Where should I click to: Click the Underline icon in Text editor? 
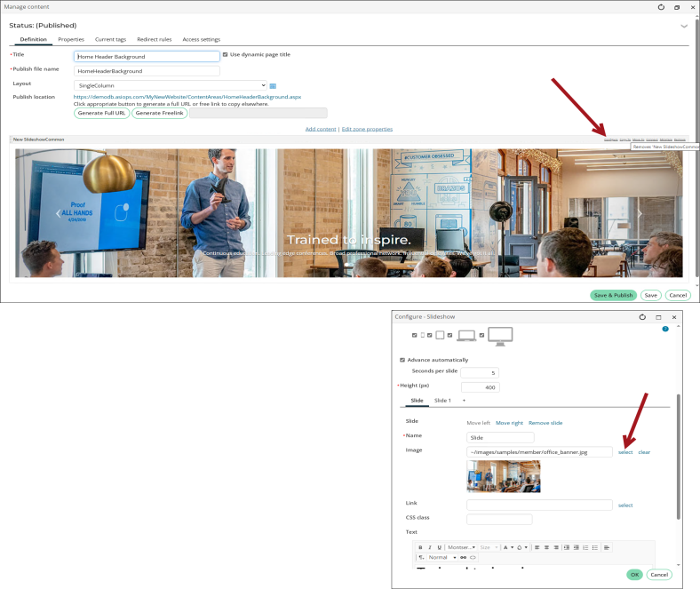[x=440, y=547]
